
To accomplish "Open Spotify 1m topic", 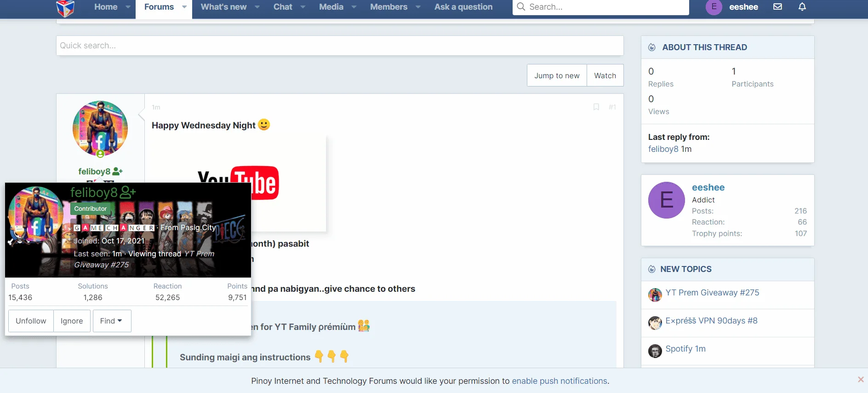I will 685,349.
